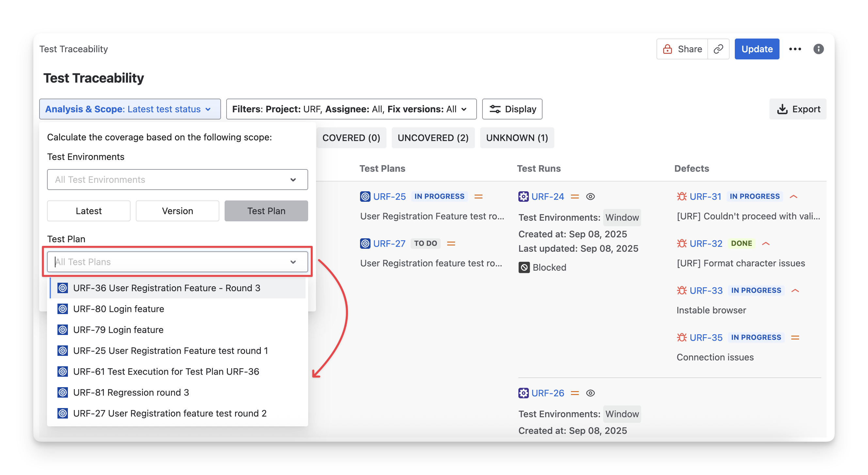Screen dimensions: 868x475
Task: Select the Latest scope option
Action: pyautogui.click(x=88, y=211)
